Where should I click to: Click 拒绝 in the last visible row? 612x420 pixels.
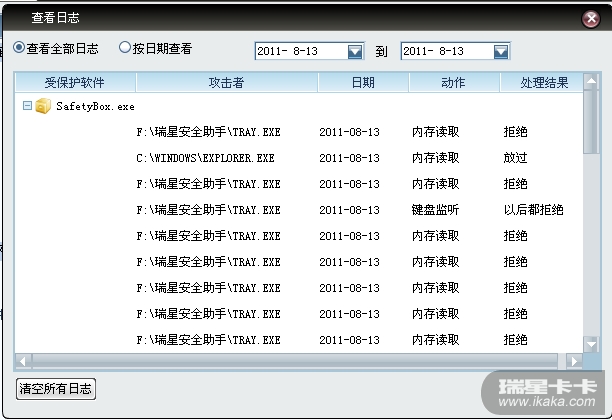click(x=515, y=340)
